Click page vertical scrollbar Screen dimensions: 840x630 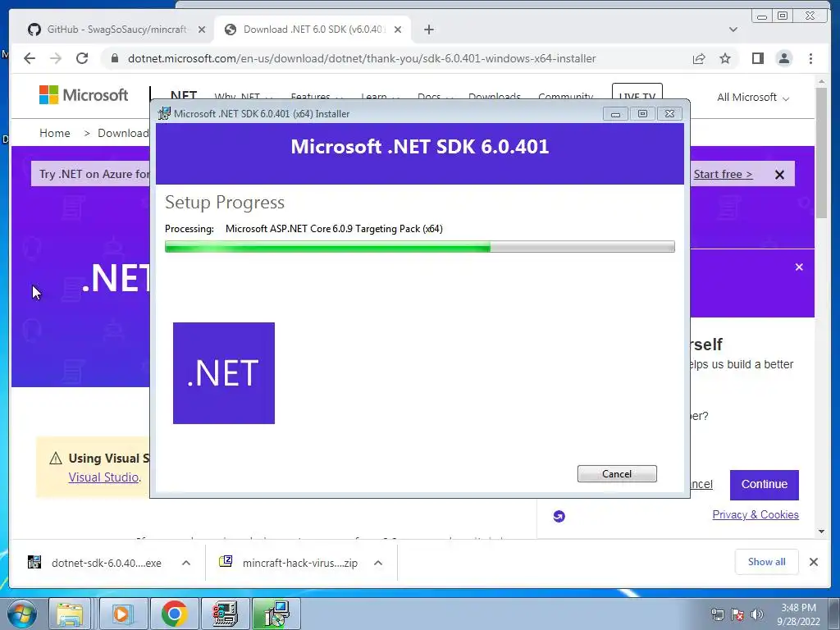point(821,152)
